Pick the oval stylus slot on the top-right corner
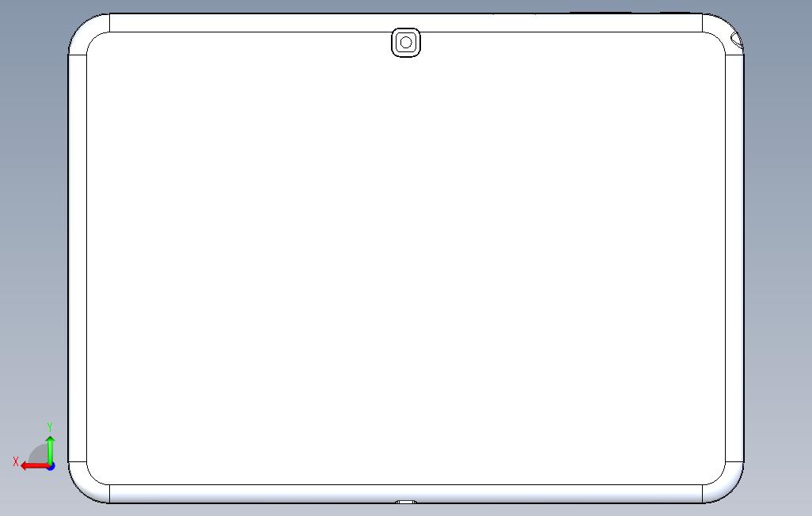This screenshot has height=516, width=812. click(x=736, y=39)
